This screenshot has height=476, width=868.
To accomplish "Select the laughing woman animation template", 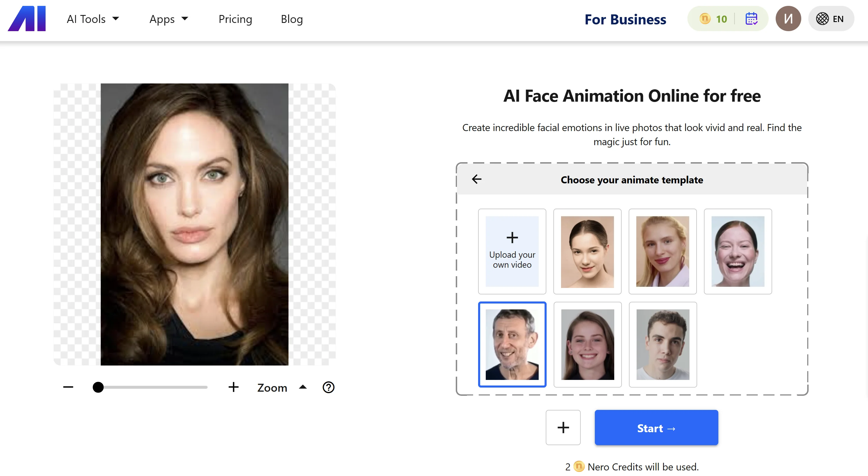I will pos(738,251).
